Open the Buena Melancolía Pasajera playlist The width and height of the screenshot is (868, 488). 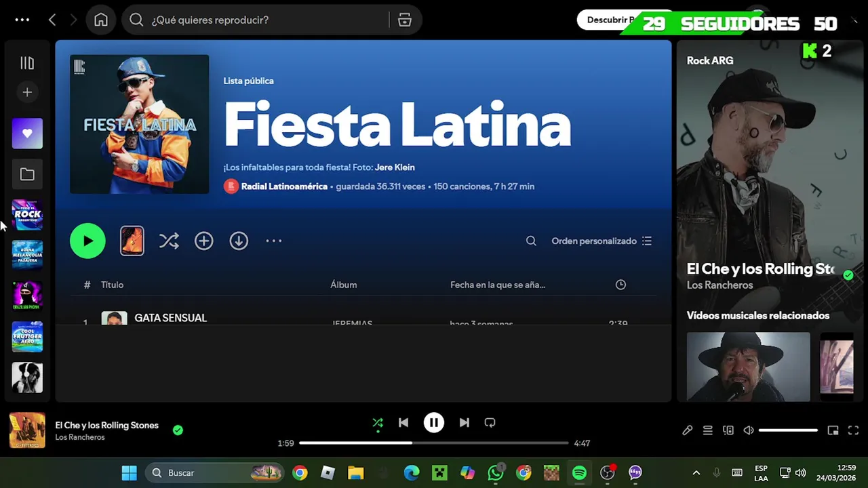click(27, 256)
